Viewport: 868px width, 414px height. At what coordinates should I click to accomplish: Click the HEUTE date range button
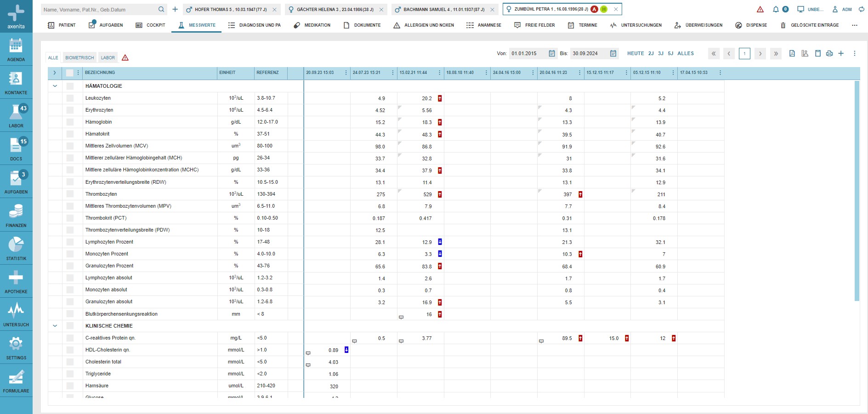pyautogui.click(x=635, y=53)
